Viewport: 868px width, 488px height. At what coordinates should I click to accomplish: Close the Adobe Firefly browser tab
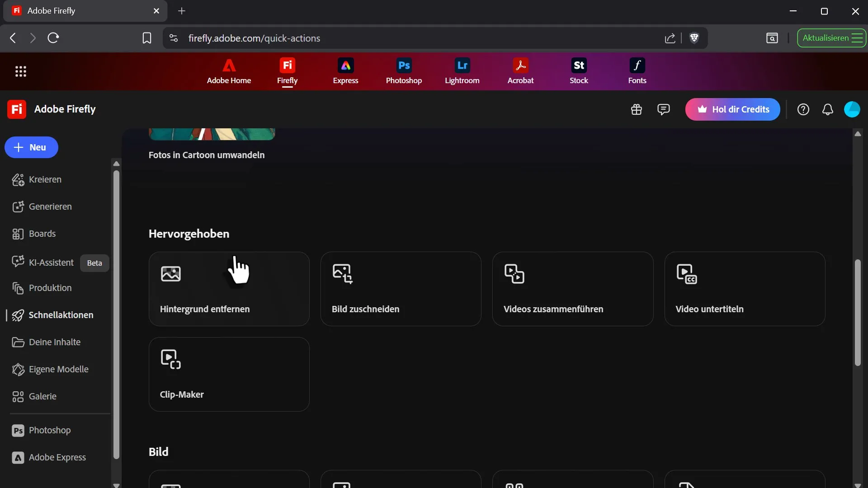156,11
